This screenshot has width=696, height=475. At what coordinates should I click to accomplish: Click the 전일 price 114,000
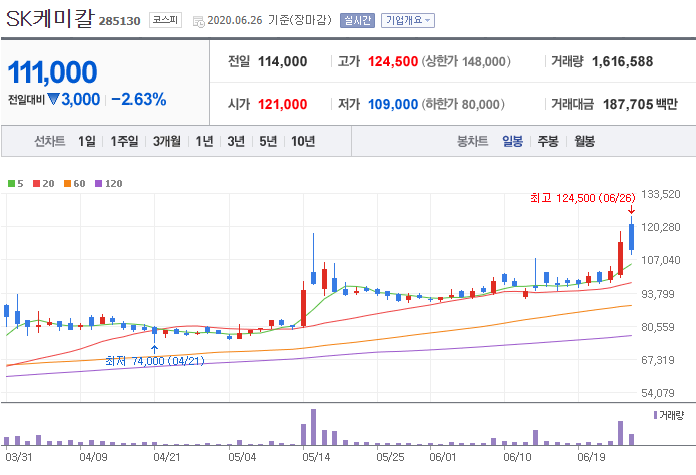[x=282, y=61]
